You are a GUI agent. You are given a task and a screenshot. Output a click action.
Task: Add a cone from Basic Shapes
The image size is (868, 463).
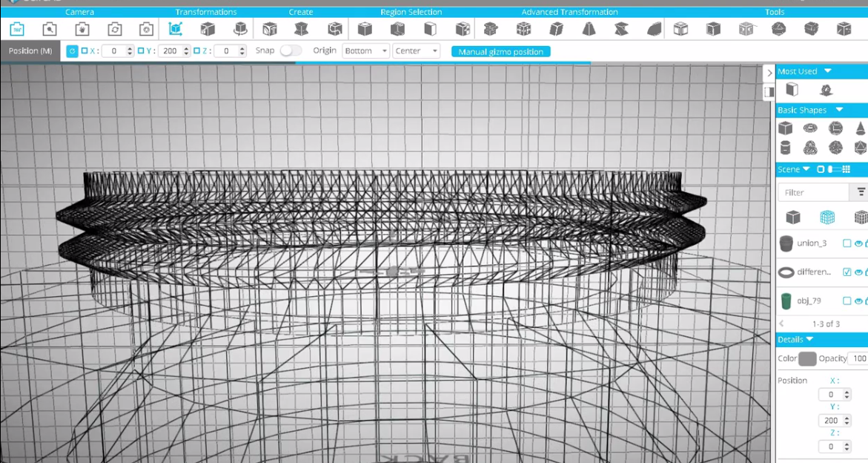point(861,128)
